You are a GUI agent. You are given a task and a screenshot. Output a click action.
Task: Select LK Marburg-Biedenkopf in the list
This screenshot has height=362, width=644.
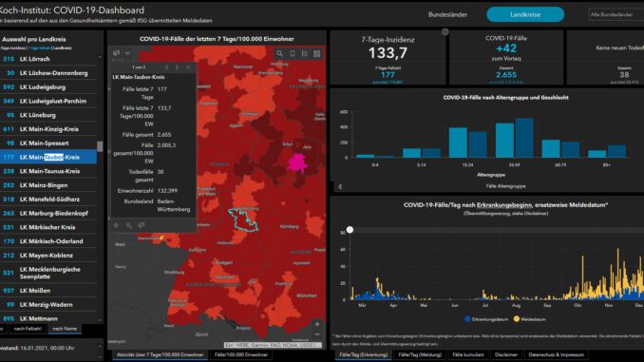48,213
